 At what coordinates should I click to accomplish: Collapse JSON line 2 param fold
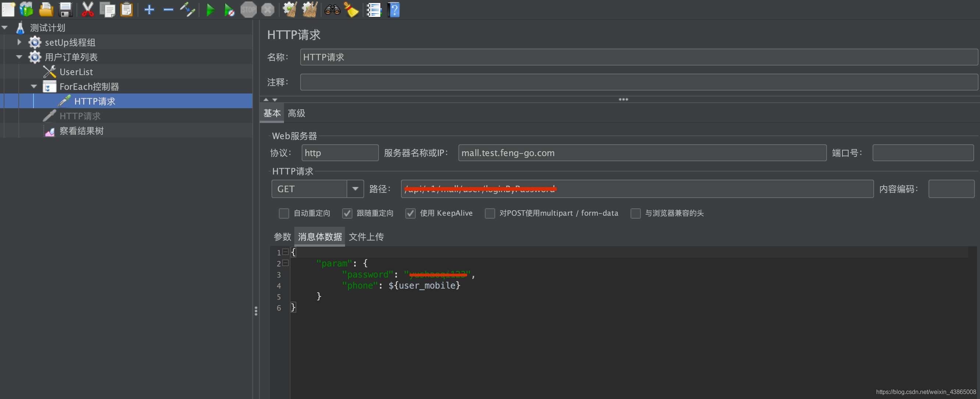(285, 263)
